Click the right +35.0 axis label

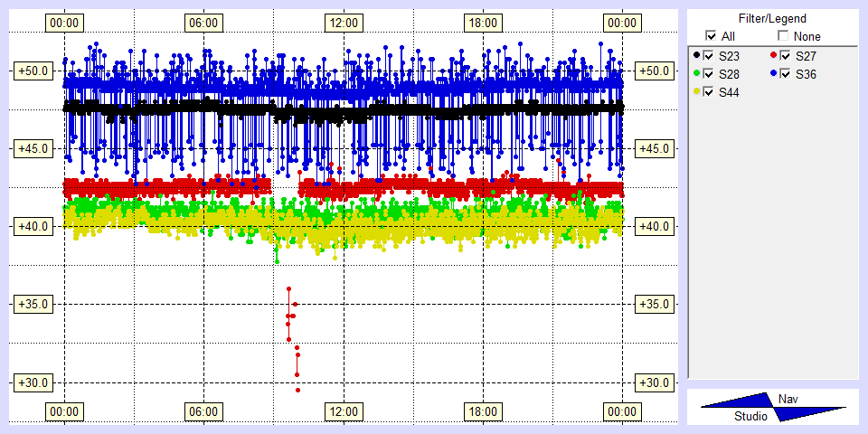[x=653, y=305]
